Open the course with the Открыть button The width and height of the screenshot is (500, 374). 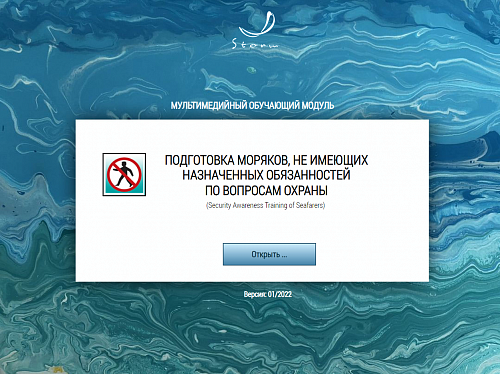269,254
